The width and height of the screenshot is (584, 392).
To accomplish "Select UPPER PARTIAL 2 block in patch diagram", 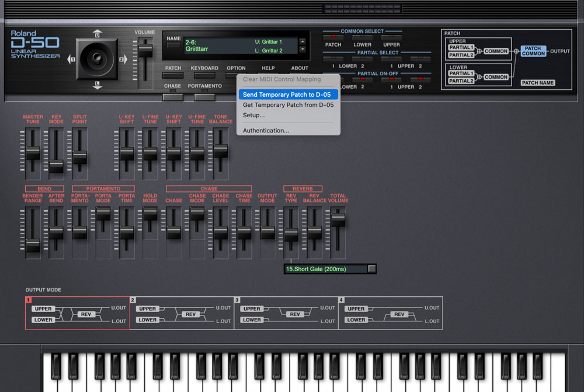I will [461, 55].
